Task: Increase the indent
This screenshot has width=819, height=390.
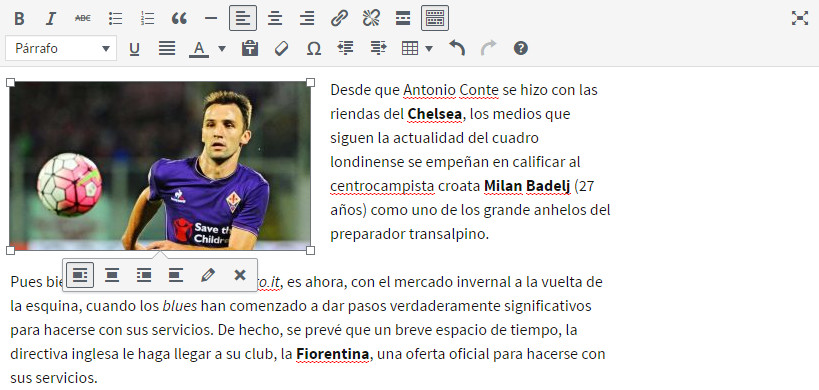Action: click(x=378, y=49)
